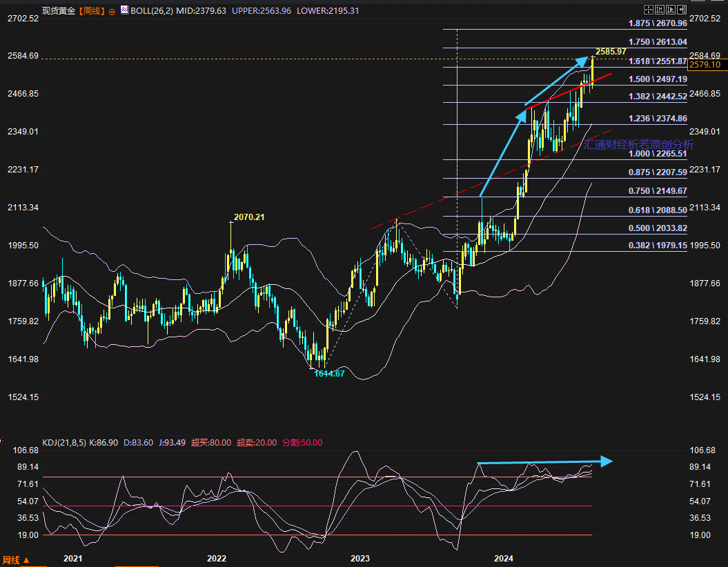Click the jump-to-start axis icon
Image resolution: width=728 pixels, height=567 pixels.
tap(660, 10)
